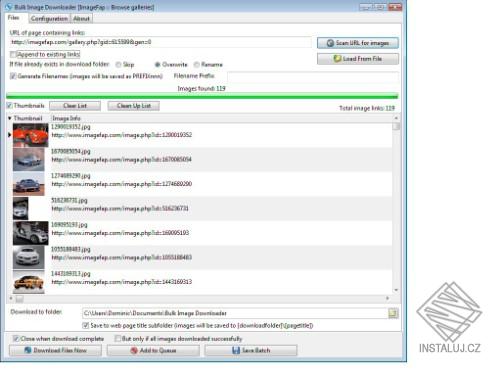Select the Skip radio option
500x375 pixels.
pos(118,64)
